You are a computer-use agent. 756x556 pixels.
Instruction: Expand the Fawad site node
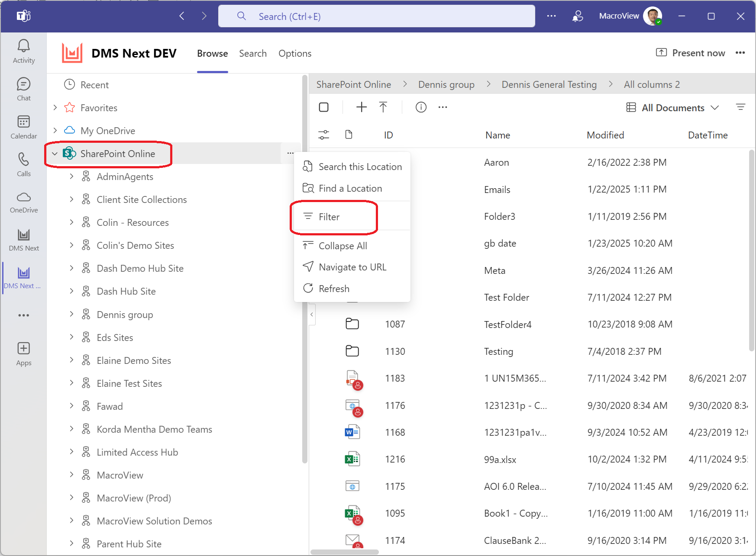(71, 406)
